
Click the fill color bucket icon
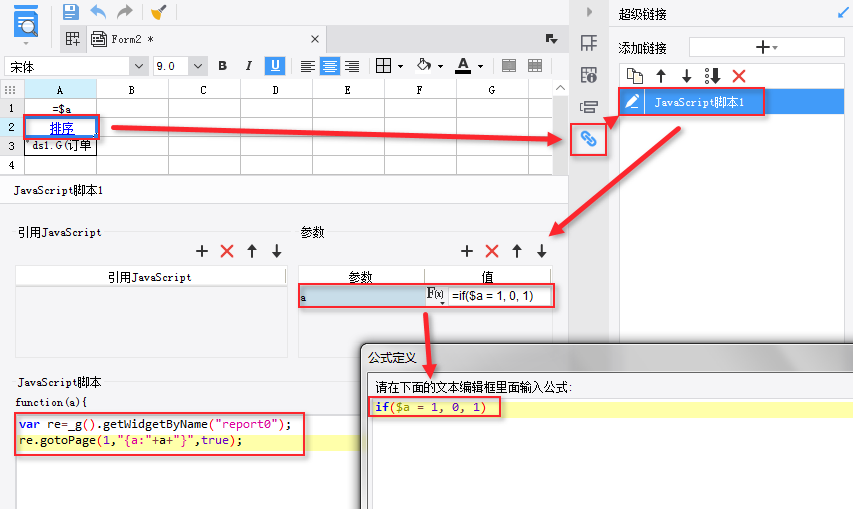tap(424, 66)
